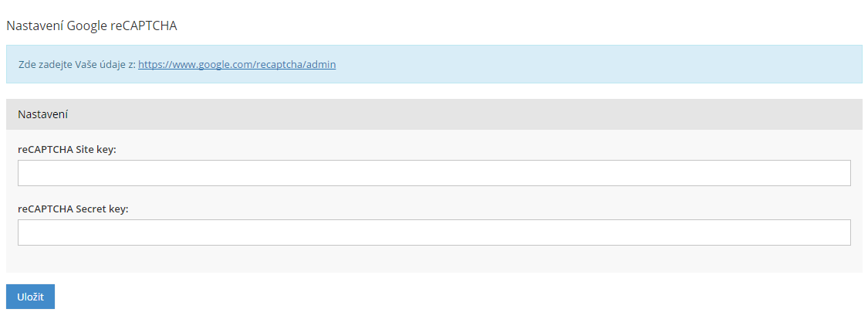Save the settings with the blue Uložit button
Viewport: 868px width, 319px height.
(x=30, y=297)
